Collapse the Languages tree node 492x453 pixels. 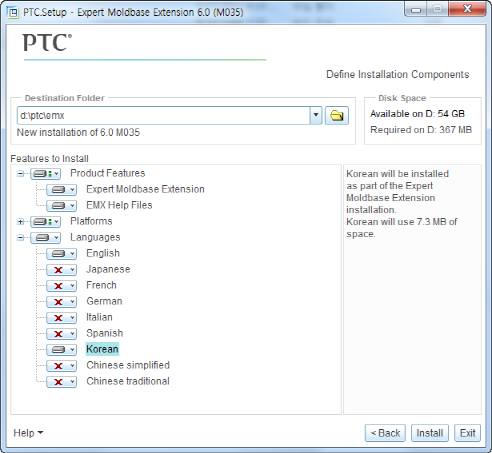tap(21, 237)
